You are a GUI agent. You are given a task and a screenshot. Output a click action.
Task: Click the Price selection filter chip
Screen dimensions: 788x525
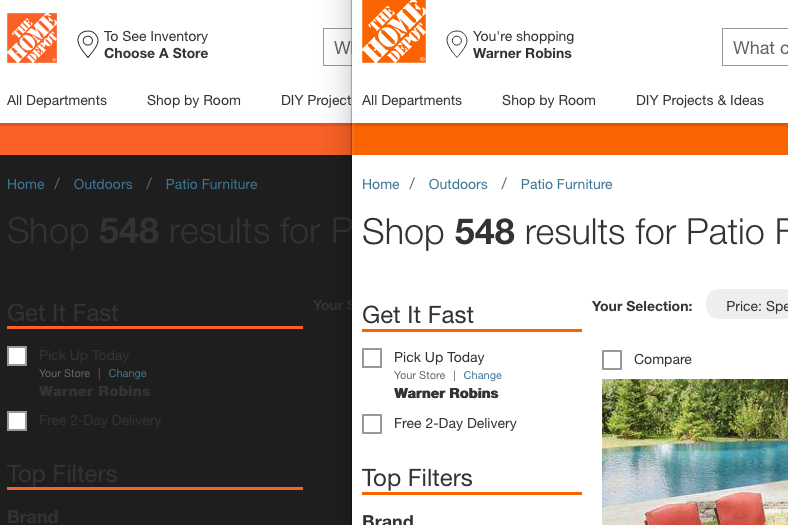(752, 306)
